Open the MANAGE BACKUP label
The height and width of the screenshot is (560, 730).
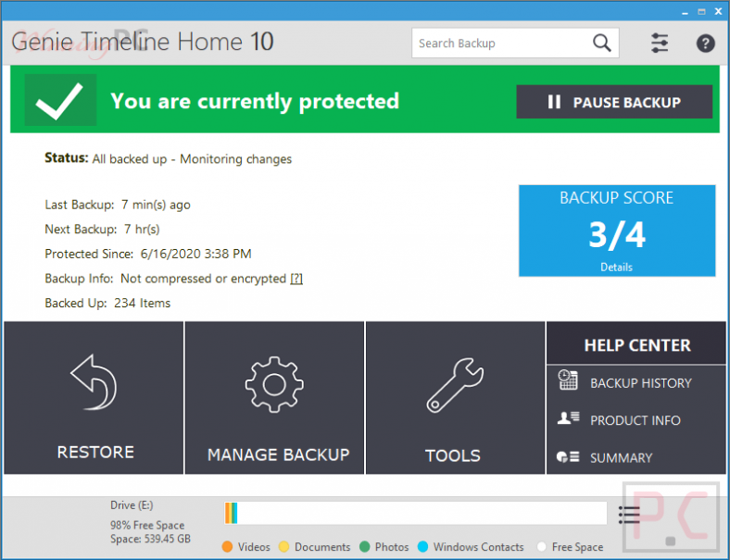[x=279, y=454]
